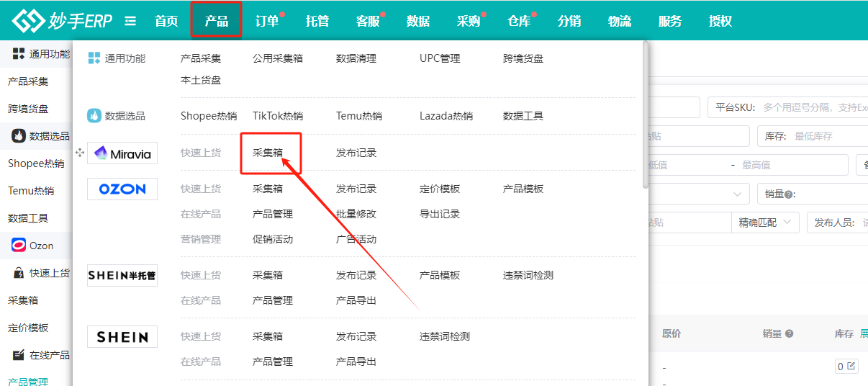Click the 最高值 input field
Image resolution: width=868 pixels, height=386 pixels.
pyautogui.click(x=793, y=165)
